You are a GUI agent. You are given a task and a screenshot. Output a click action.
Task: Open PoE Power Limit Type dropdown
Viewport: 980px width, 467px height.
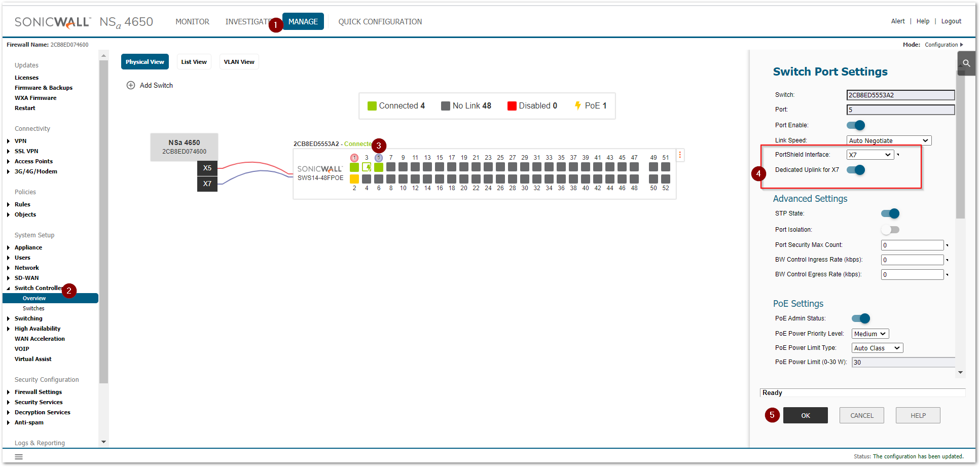pos(877,348)
